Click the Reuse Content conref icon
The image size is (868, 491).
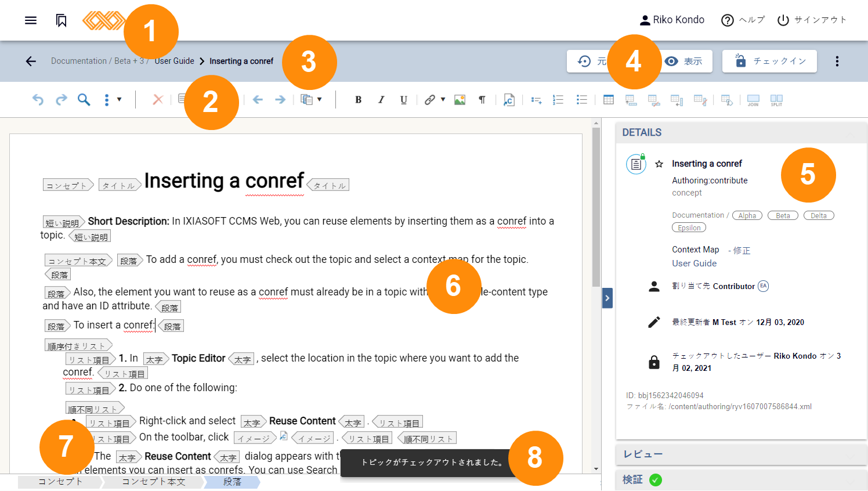pos(509,100)
